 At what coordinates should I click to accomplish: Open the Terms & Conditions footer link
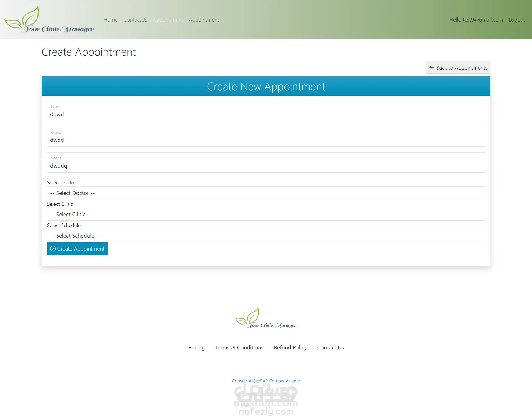pos(239,347)
